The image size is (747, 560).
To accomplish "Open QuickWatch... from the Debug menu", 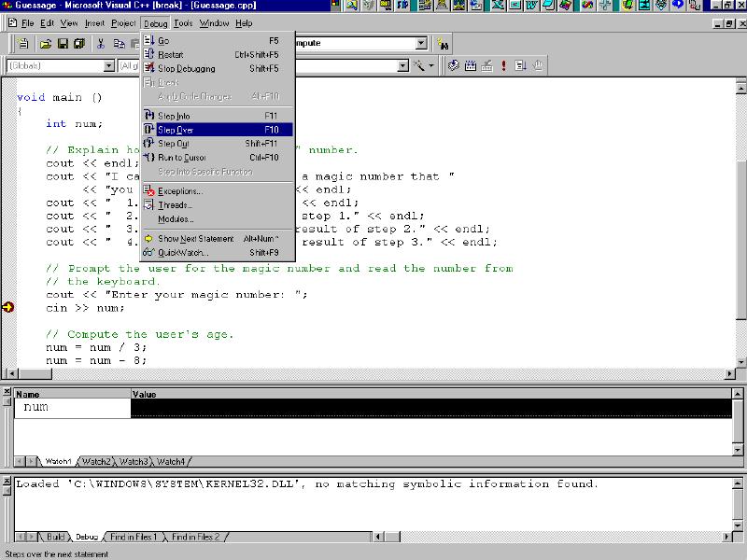I will click(x=218, y=252).
